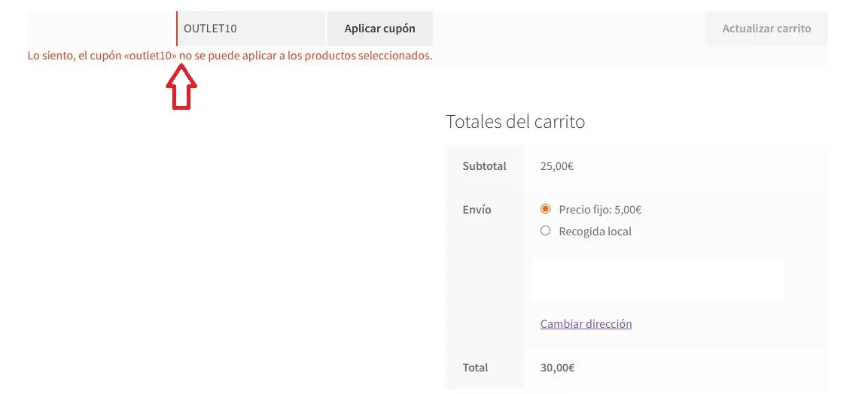This screenshot has width=868, height=394.
Task: Choose the Recogida local radio button
Action: [546, 231]
